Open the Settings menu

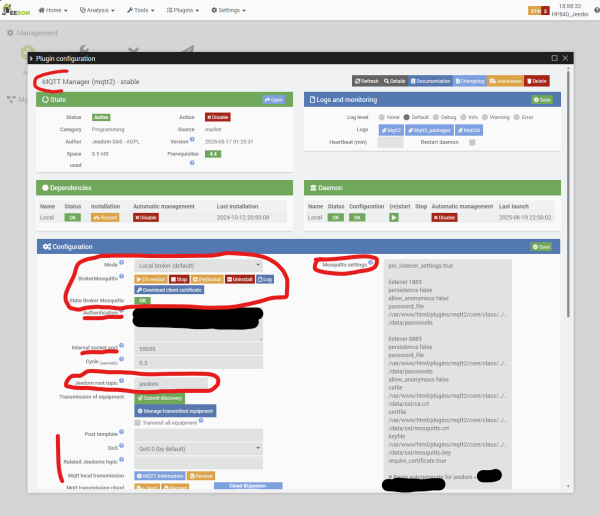pyautogui.click(x=228, y=10)
